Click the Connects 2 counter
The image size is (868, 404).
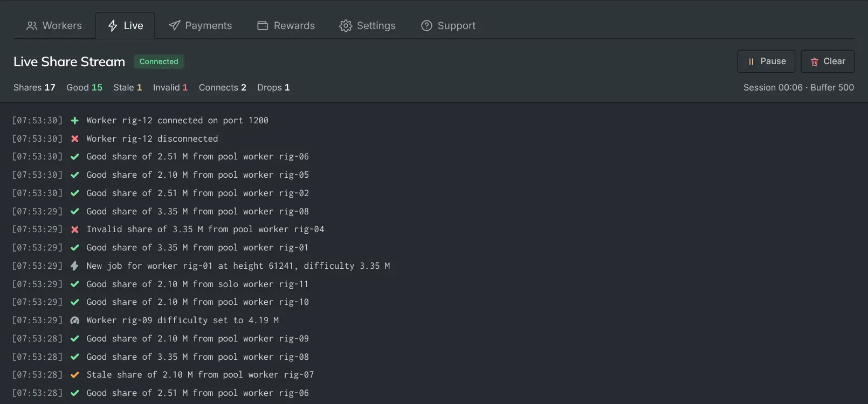point(223,87)
